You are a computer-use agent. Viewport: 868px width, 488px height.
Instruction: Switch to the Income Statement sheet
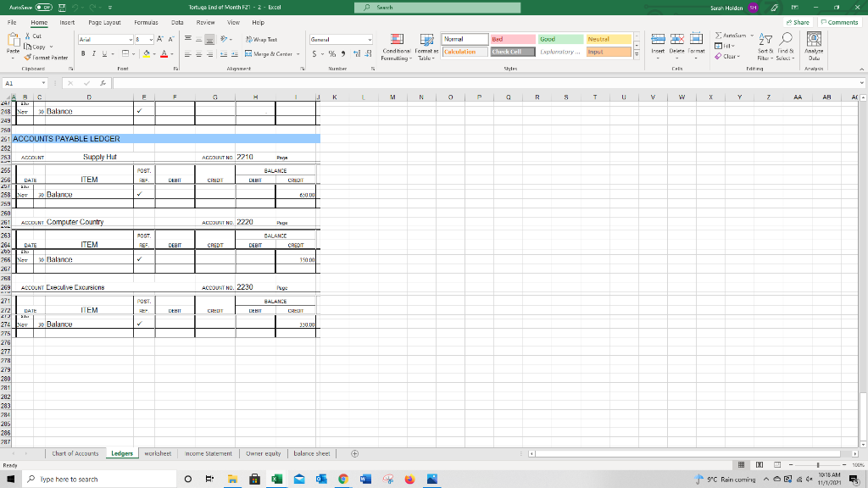[x=209, y=454]
